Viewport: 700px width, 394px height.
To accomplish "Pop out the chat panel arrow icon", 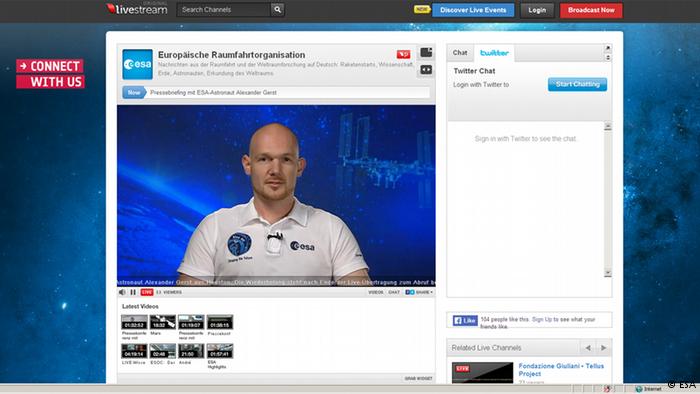I will [608, 48].
